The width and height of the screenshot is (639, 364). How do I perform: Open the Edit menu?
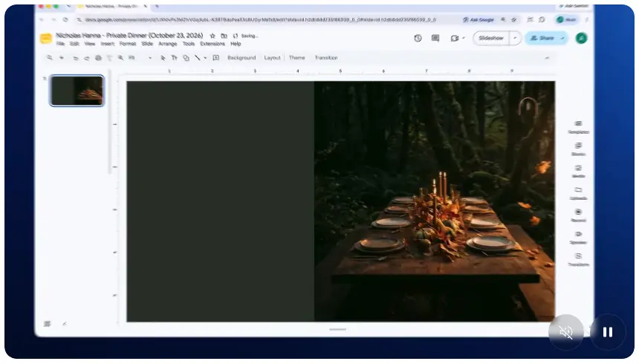click(x=74, y=44)
